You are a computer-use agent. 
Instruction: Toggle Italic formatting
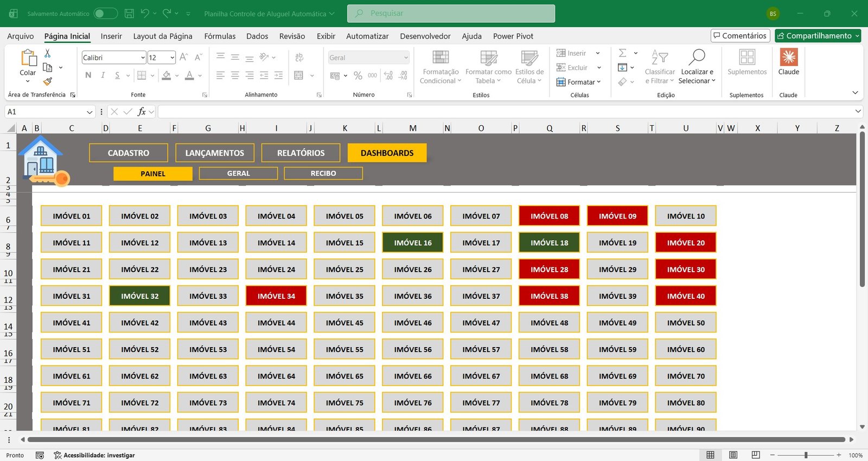103,75
